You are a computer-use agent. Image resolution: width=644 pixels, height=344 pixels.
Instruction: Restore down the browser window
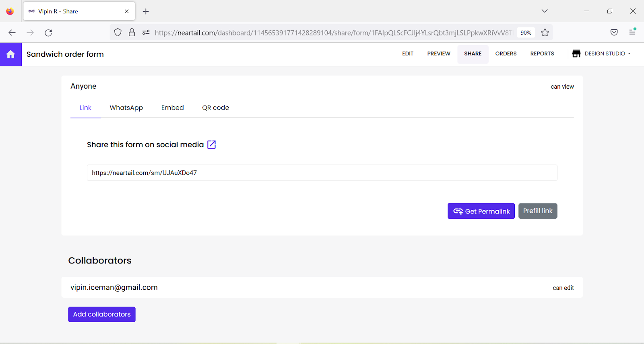pos(610,11)
